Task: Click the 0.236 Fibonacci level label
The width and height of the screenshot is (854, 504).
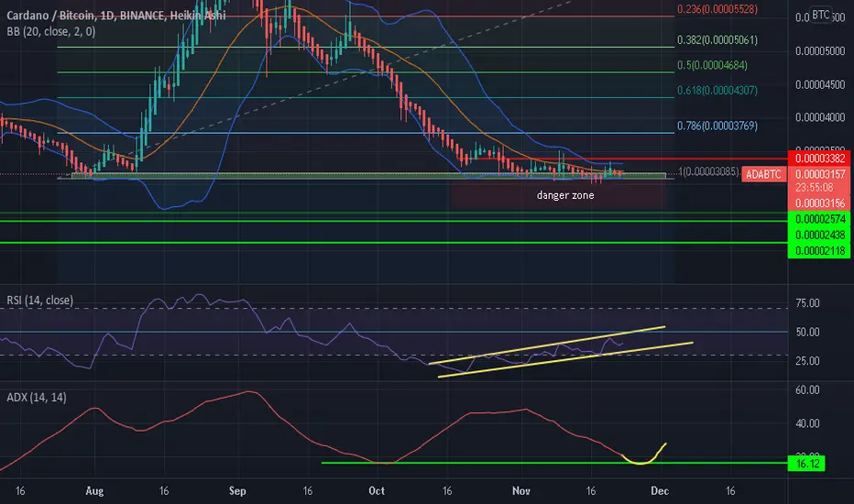Action: tap(717, 9)
